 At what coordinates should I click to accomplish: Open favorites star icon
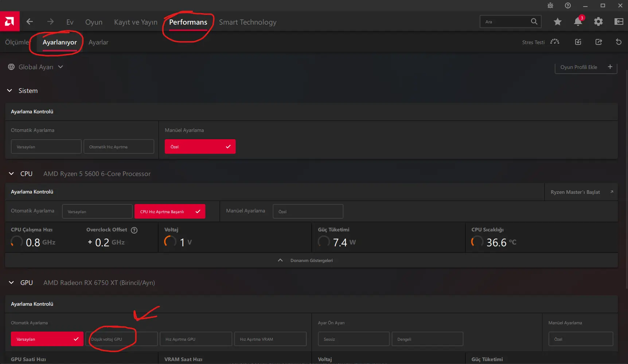557,22
